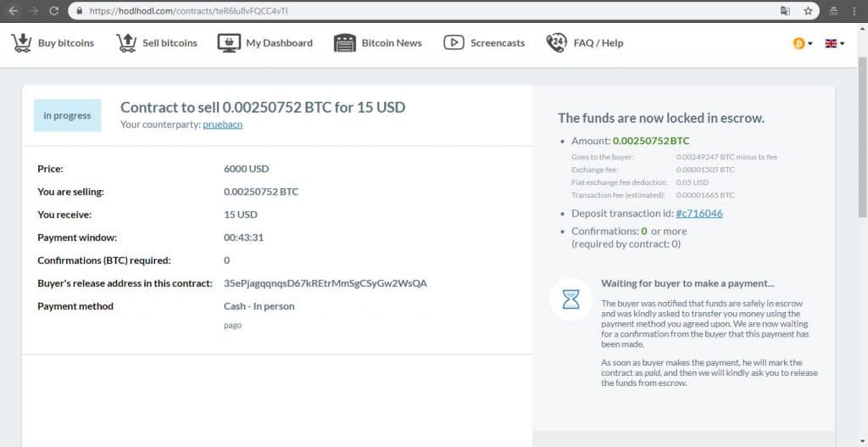Expand the bitcoin currency dropdown

click(802, 43)
